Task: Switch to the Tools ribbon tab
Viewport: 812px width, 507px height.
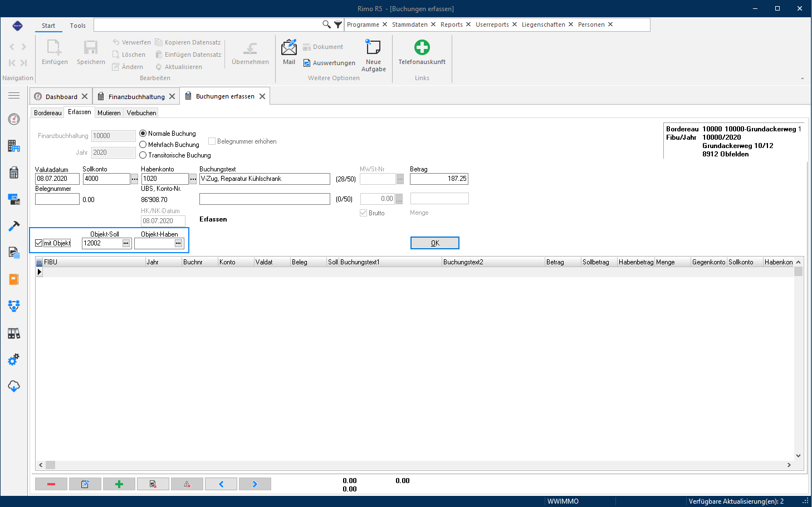Action: click(x=78, y=26)
